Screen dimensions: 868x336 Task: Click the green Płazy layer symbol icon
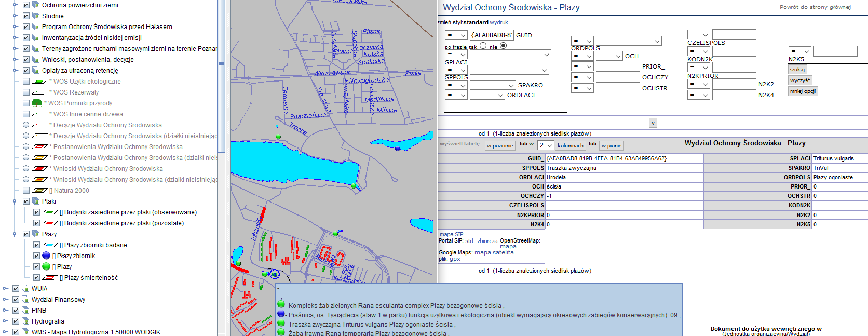pyautogui.click(x=46, y=266)
